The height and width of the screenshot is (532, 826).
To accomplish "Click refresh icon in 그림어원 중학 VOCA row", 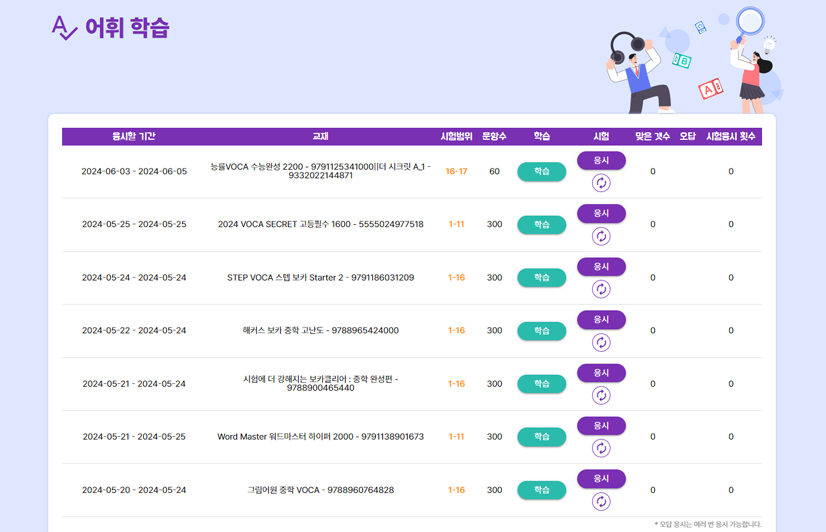I will point(601,501).
